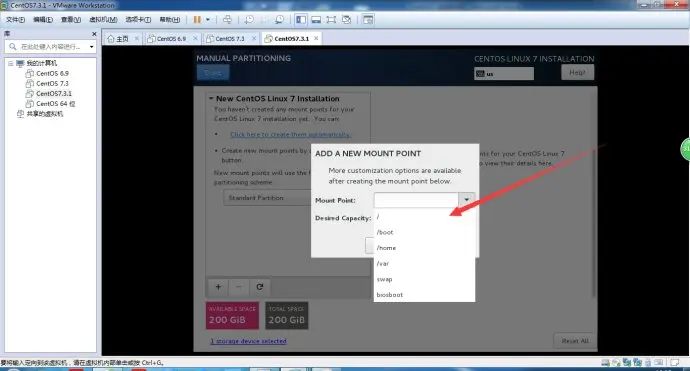Send Ctrl+Alt+Del to the virtual machine
The height and width of the screenshot is (371, 690).
click(227, 19)
